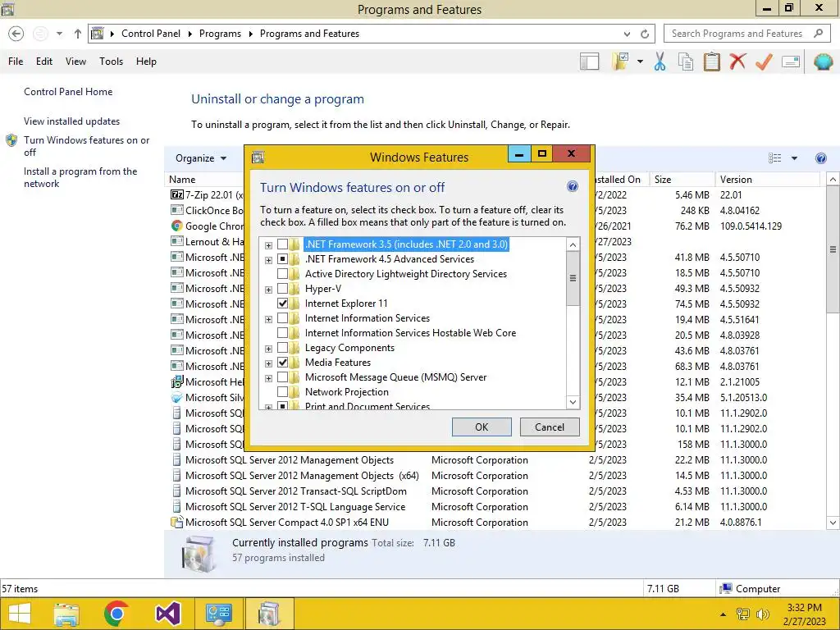Enable the Hyper-V checkbox
The width and height of the screenshot is (840, 630).
click(282, 290)
